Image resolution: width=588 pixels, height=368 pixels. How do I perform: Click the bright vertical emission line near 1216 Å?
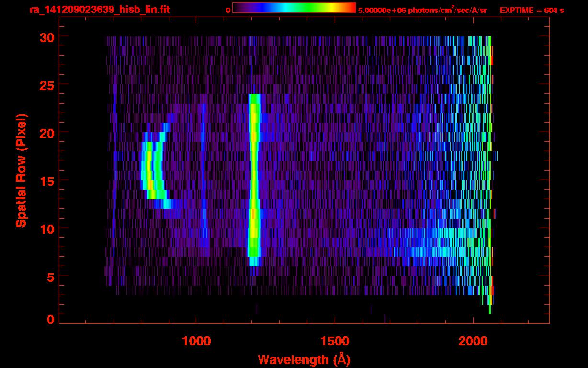click(x=254, y=180)
